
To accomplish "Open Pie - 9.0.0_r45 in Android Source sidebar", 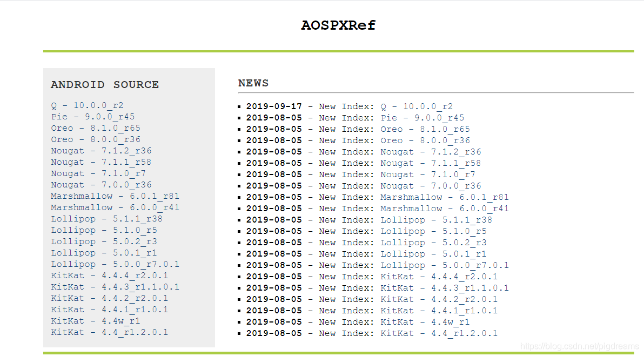I will pyautogui.click(x=93, y=117).
